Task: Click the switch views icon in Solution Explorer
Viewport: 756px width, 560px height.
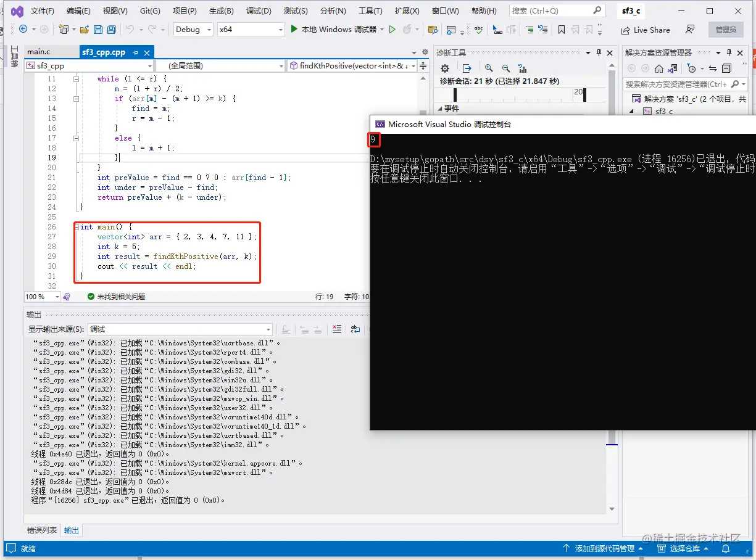Action: 673,68
